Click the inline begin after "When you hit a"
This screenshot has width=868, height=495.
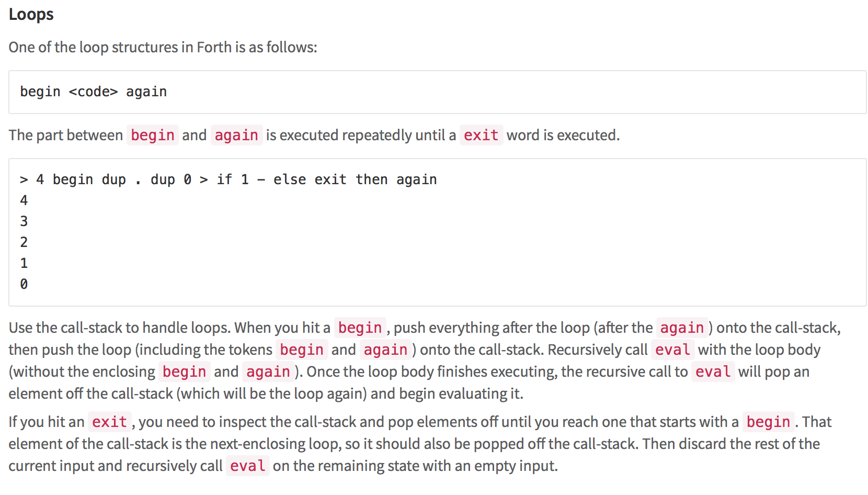click(360, 328)
